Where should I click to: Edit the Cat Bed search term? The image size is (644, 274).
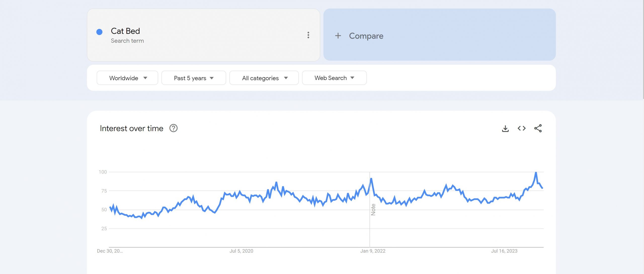125,31
